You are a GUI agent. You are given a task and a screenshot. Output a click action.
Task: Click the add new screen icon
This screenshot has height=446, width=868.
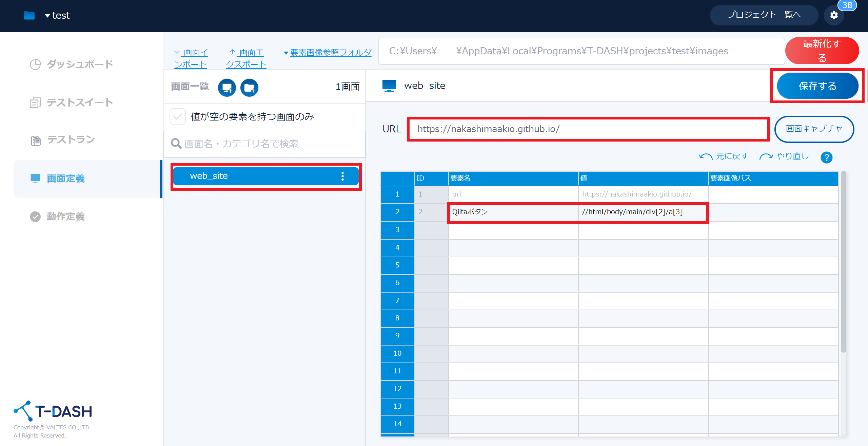(227, 88)
